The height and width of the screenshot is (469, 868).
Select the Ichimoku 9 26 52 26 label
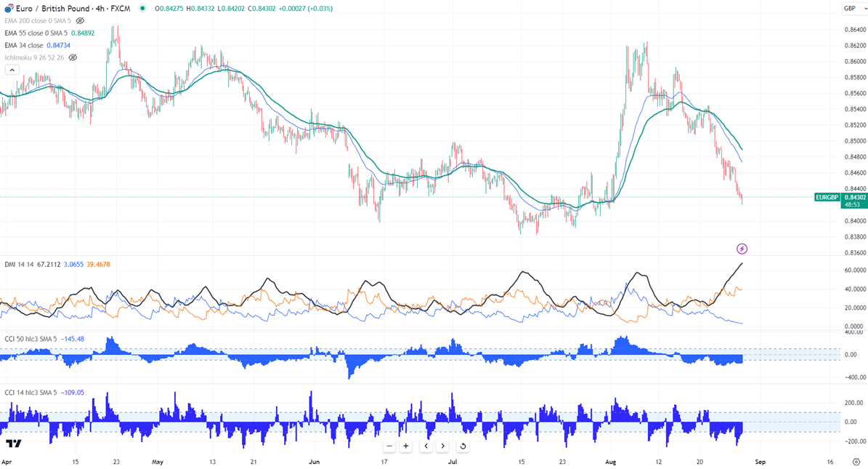(34, 57)
